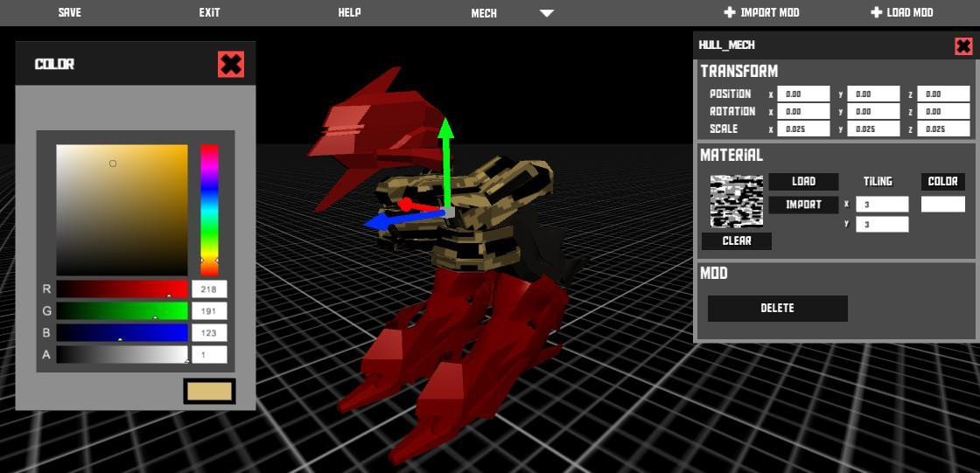Screen dimensions: 980x473
Task: Click the tan color preview swatch
Action: (209, 391)
